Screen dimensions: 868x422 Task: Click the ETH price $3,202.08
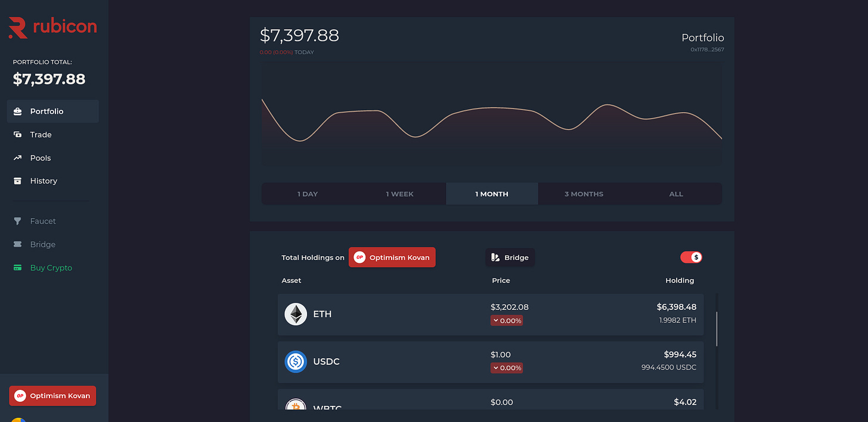pos(510,307)
